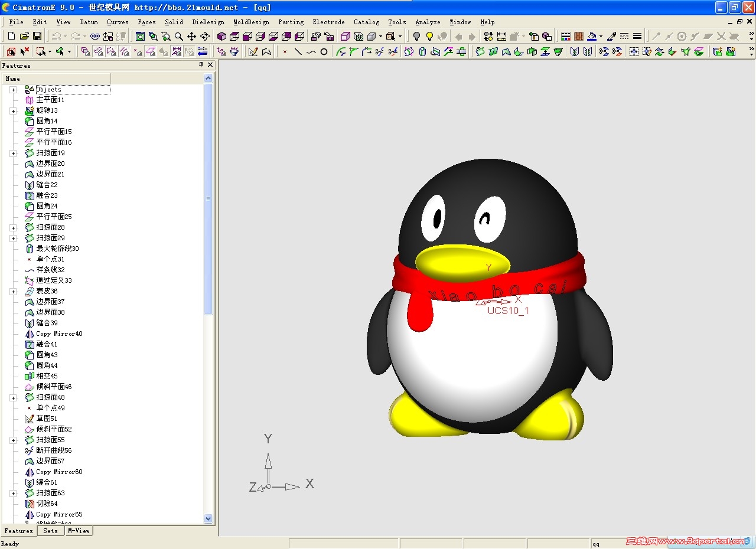Save the model with the floppy disk icon

pos(37,36)
